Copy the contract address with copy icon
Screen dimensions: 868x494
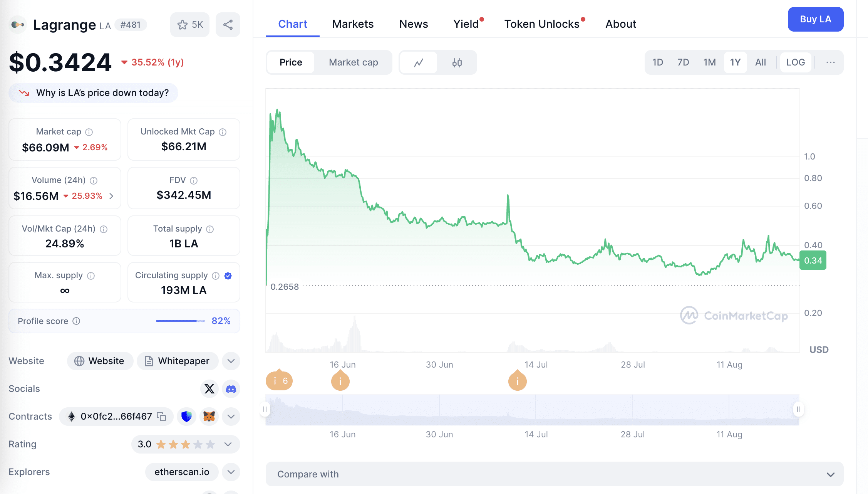click(x=161, y=417)
